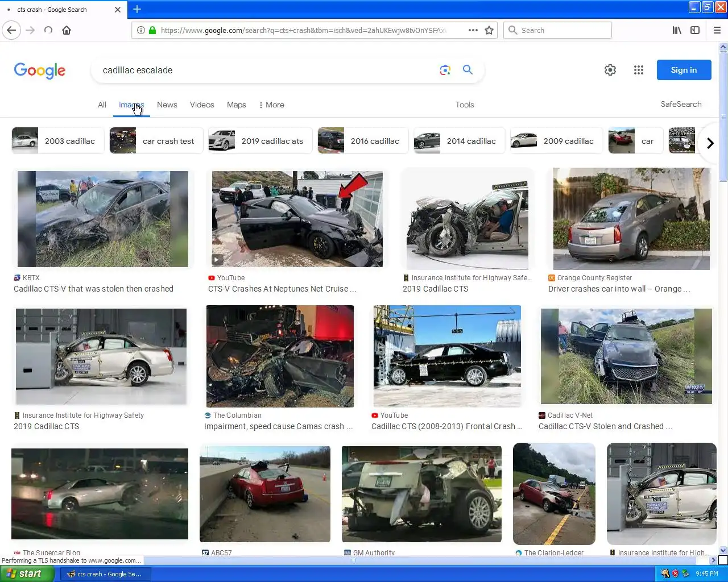The height and width of the screenshot is (582, 728).
Task: Open ABC57 red Cadillac highway image
Action: (x=265, y=494)
